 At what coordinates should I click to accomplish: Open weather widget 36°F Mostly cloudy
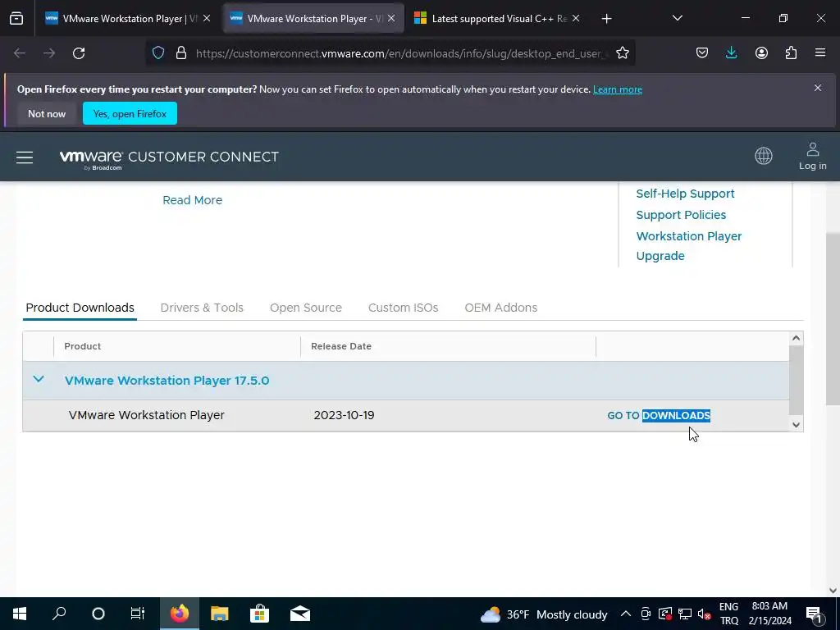(x=544, y=614)
